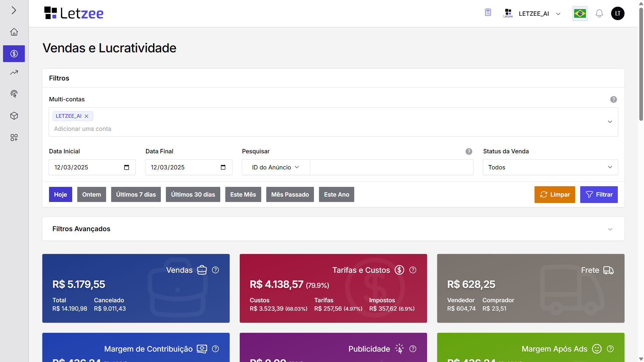This screenshot has width=644, height=362.
Task: Click the cash icon on Margem de Contribuição
Action: coord(202,349)
